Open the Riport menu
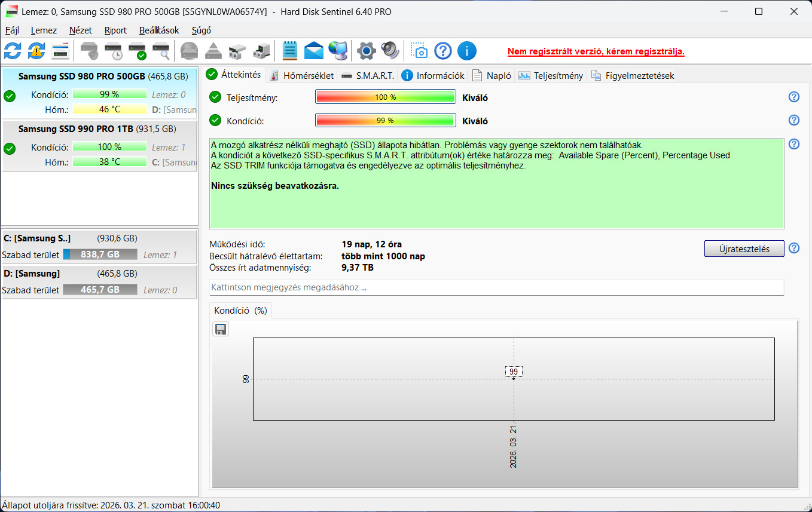The height and width of the screenshot is (512, 812). (x=115, y=30)
